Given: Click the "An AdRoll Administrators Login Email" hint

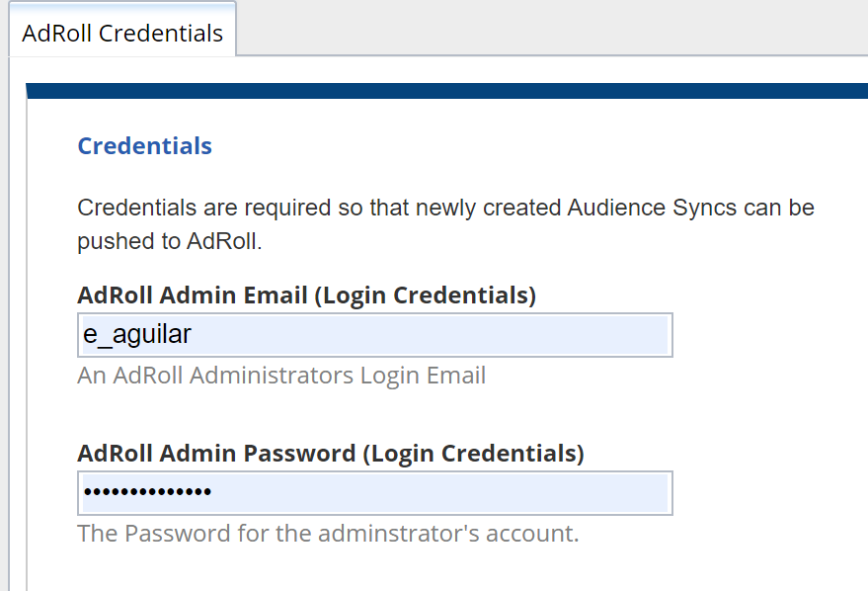Looking at the screenshot, I should click(280, 376).
